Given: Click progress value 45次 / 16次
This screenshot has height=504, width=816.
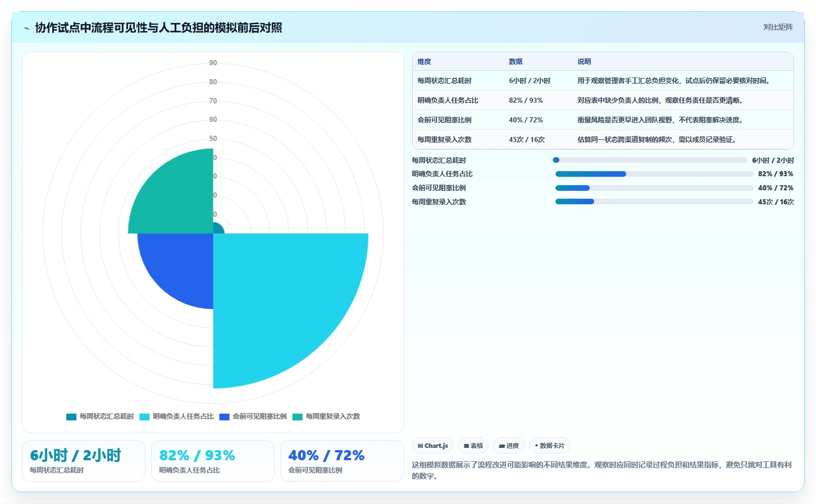Looking at the screenshot, I should [x=776, y=202].
